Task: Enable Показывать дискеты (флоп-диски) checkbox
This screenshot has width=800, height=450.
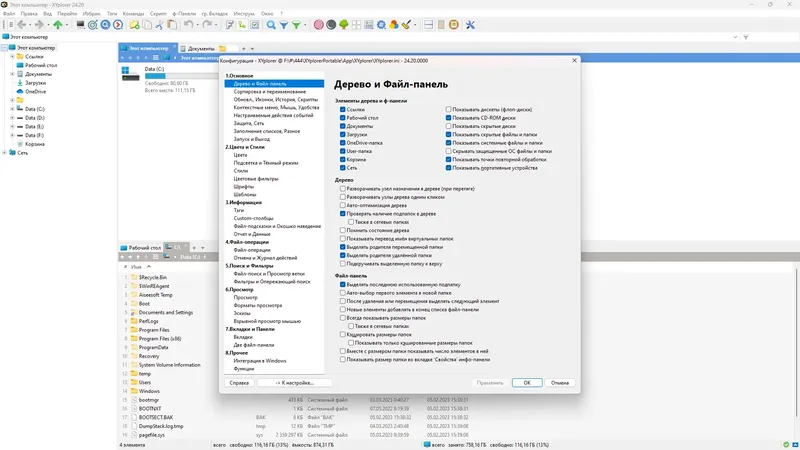Action: tap(448, 109)
